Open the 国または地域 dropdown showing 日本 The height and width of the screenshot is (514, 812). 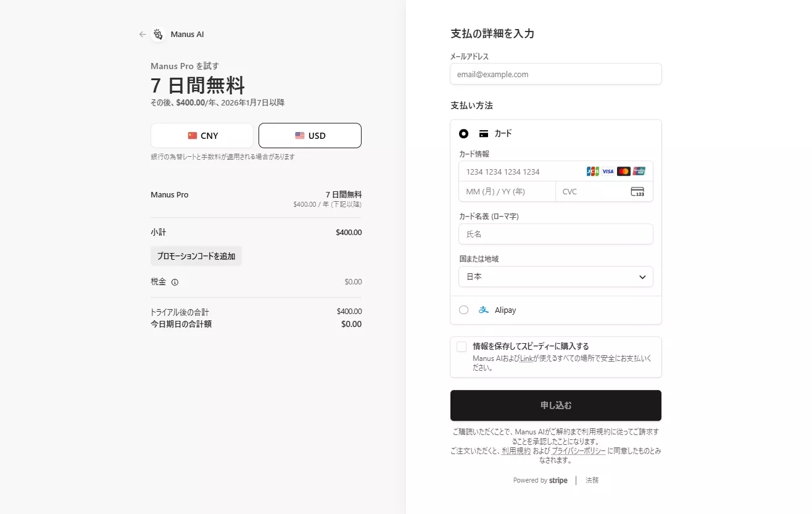pyautogui.click(x=555, y=276)
